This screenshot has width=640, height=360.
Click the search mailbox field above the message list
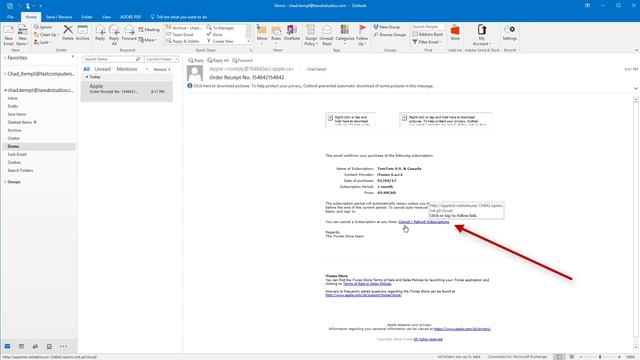(x=110, y=59)
